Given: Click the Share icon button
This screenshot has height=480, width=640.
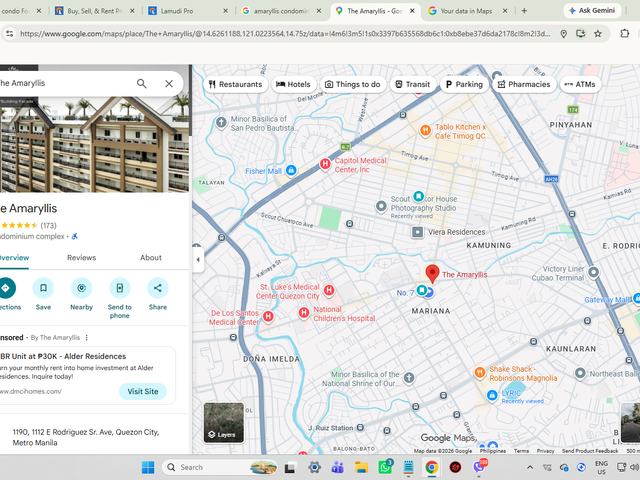Looking at the screenshot, I should 158,288.
